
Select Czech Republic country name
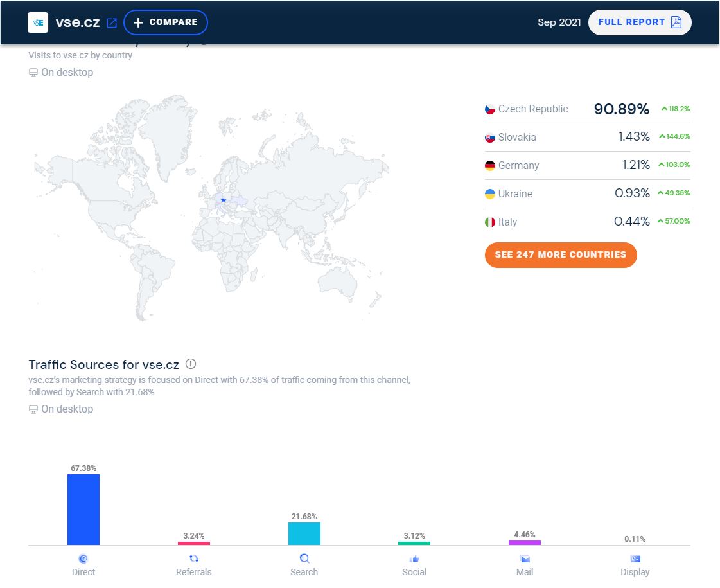click(x=533, y=109)
